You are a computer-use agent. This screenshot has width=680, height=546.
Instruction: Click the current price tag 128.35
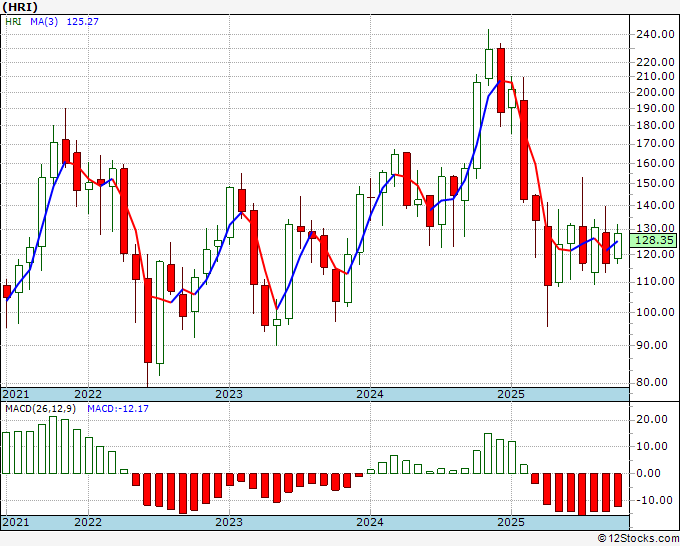(x=655, y=240)
